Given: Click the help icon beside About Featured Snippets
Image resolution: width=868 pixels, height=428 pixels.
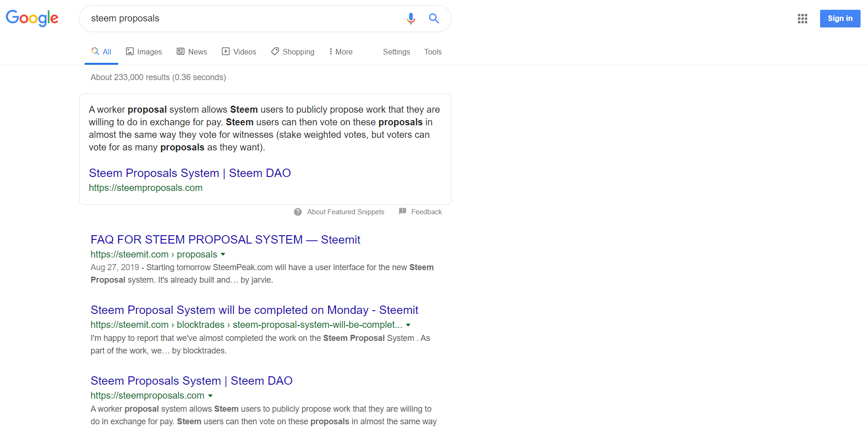Looking at the screenshot, I should [x=298, y=212].
